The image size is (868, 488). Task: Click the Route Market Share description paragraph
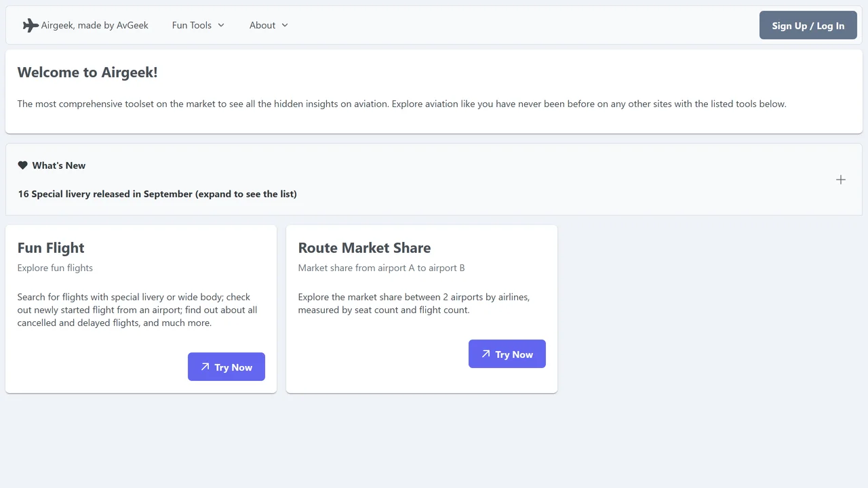[x=414, y=303]
